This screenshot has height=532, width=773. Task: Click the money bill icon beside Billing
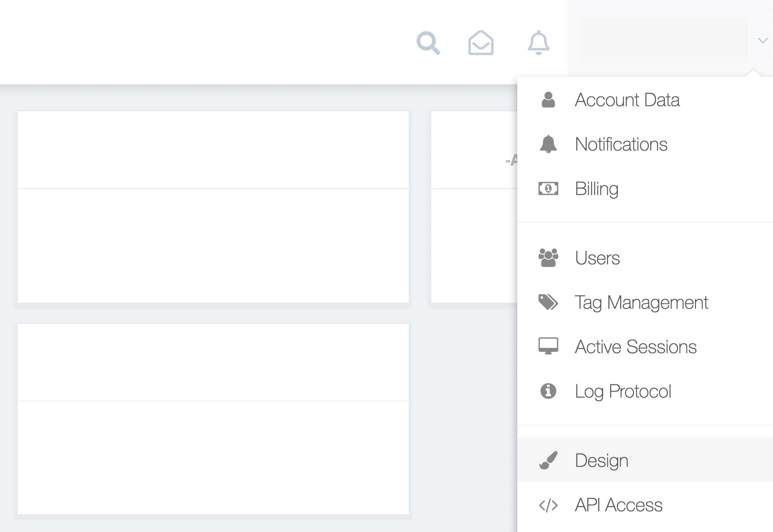coord(548,189)
